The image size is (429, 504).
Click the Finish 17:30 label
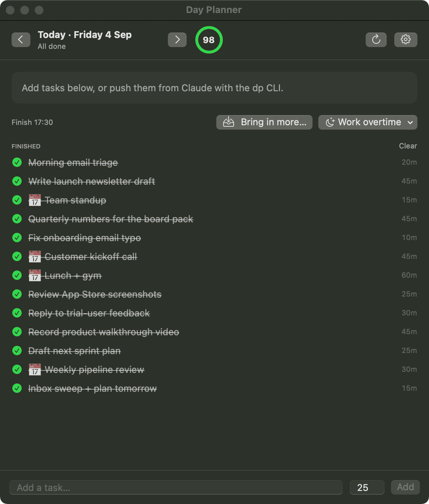tap(32, 122)
